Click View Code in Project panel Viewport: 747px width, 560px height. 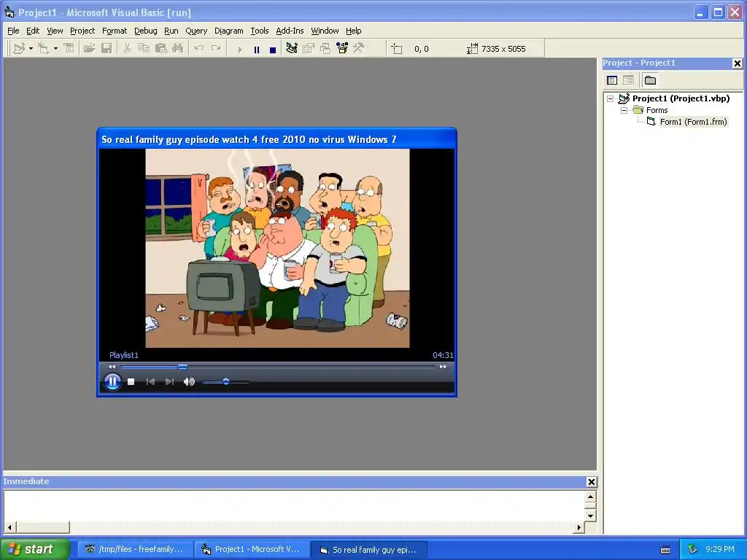612,80
